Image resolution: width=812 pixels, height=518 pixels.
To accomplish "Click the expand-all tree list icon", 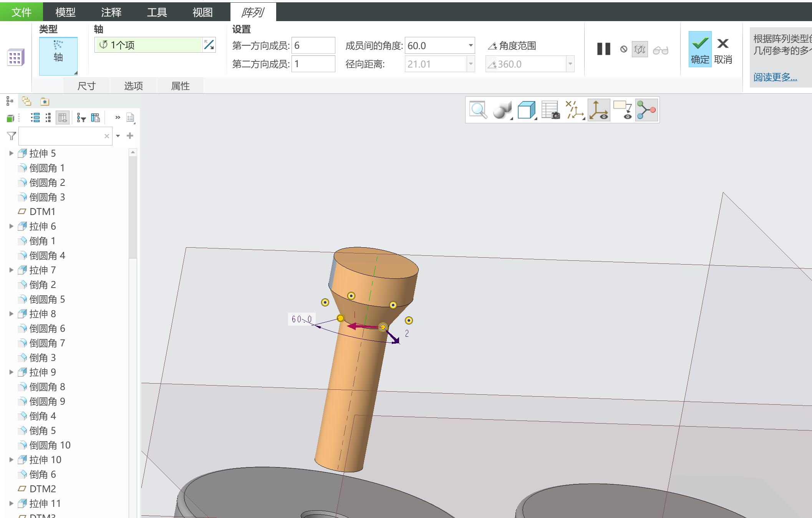I will [35, 118].
